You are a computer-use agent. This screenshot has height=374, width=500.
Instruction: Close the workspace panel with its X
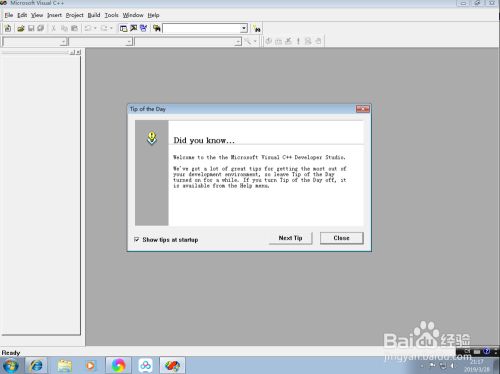click(78, 52)
